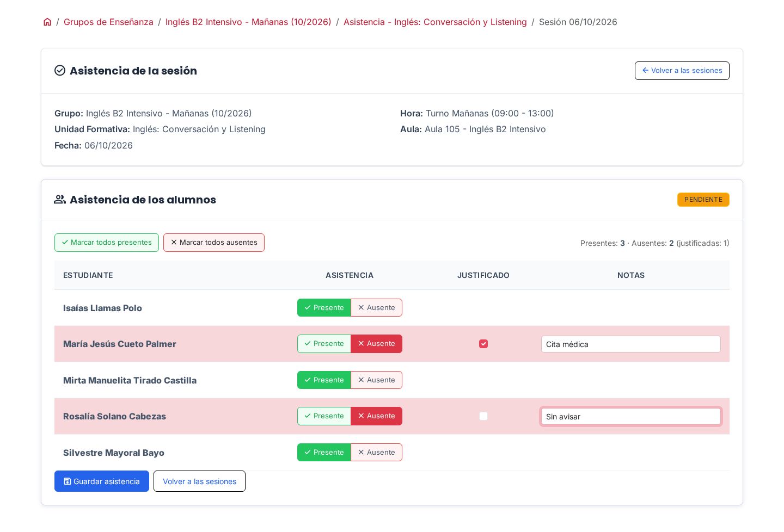The height and width of the screenshot is (532, 784).
Task: Click the Presentes/Ausentes summary text
Action: click(x=655, y=243)
